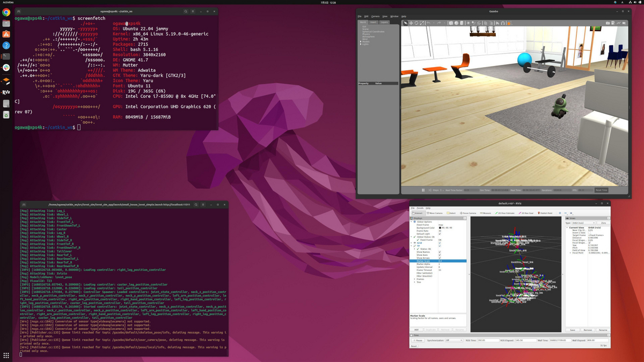644x362 pixels.
Task: Click the Save view button
Action: [x=573, y=330]
